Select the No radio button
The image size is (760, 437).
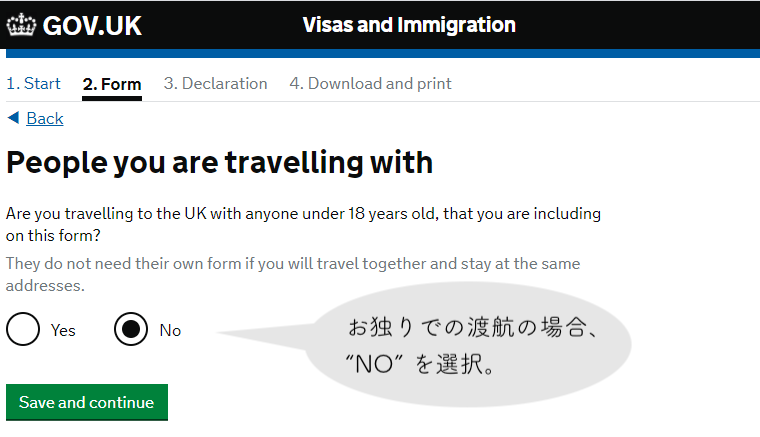click(131, 329)
